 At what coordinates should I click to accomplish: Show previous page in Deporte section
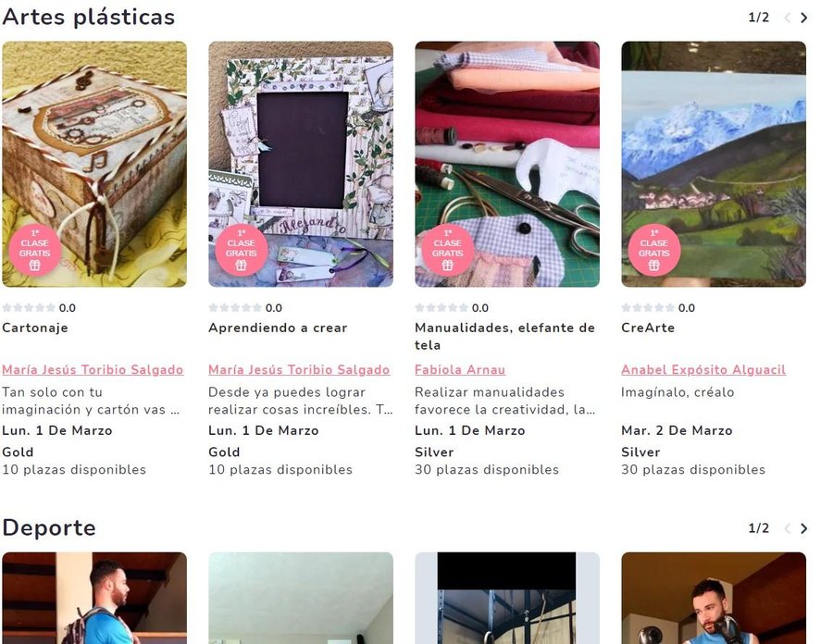coord(788,528)
